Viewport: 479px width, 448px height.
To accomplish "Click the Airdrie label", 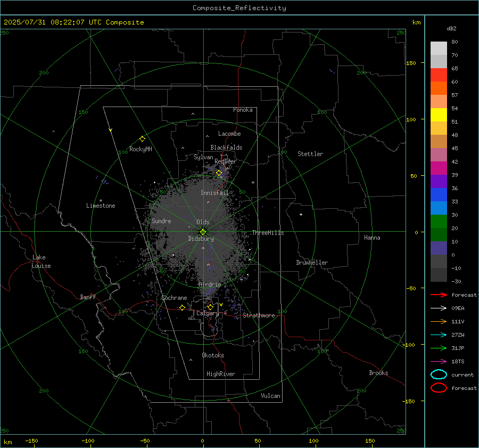I will pos(210,284).
